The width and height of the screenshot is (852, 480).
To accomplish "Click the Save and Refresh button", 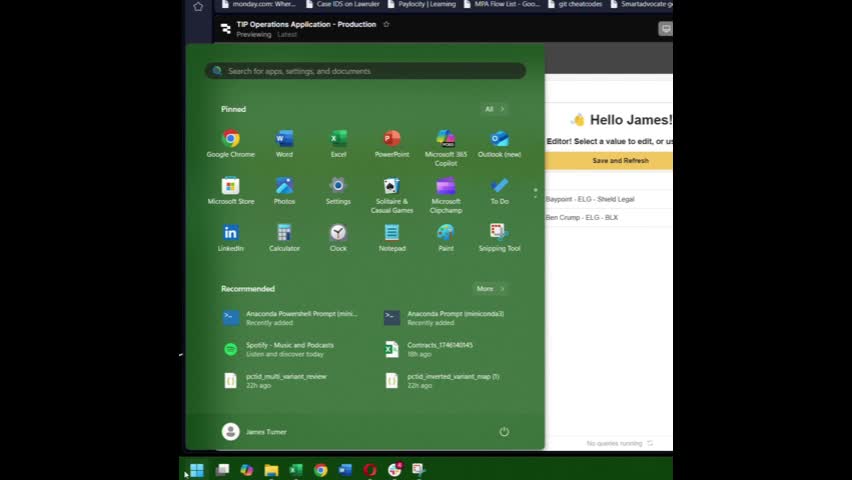I will [x=620, y=161].
